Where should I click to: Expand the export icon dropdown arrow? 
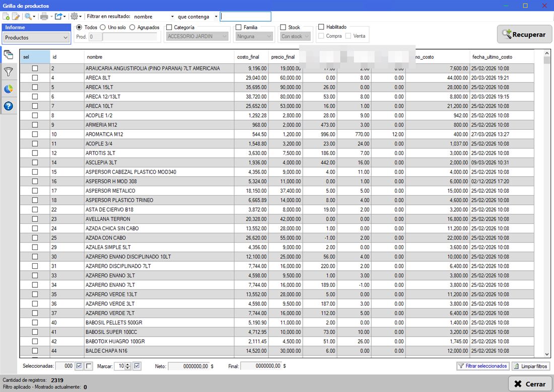pos(64,17)
